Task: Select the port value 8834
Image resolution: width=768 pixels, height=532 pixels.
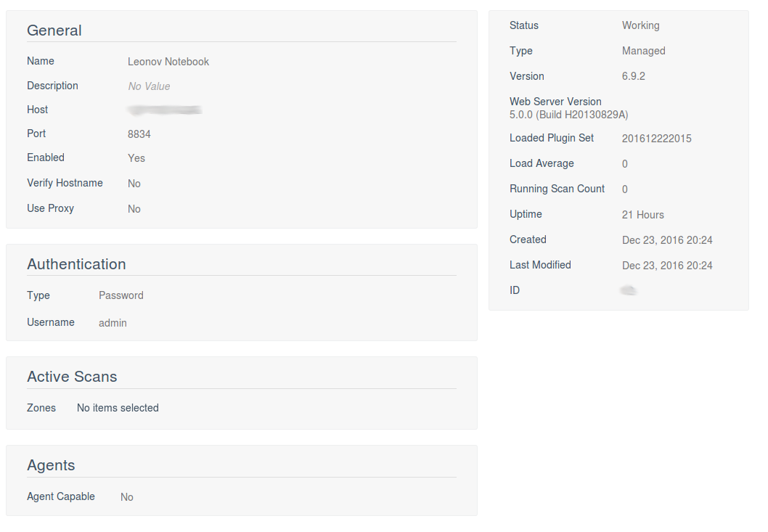Action: coord(139,134)
